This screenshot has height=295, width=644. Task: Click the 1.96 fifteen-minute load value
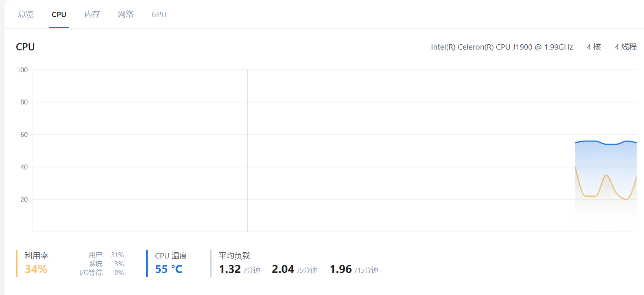pyautogui.click(x=341, y=269)
